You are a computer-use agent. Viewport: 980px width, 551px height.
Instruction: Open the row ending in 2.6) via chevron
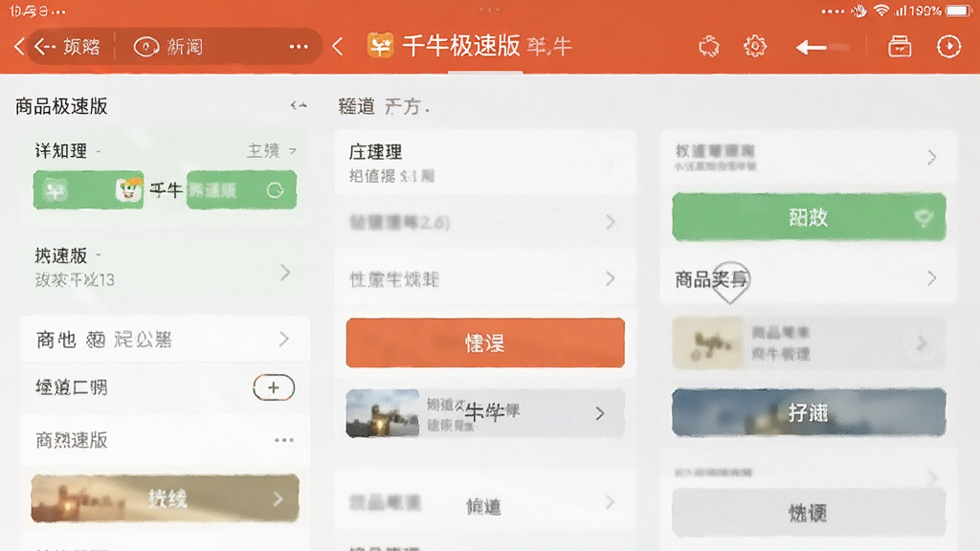611,222
